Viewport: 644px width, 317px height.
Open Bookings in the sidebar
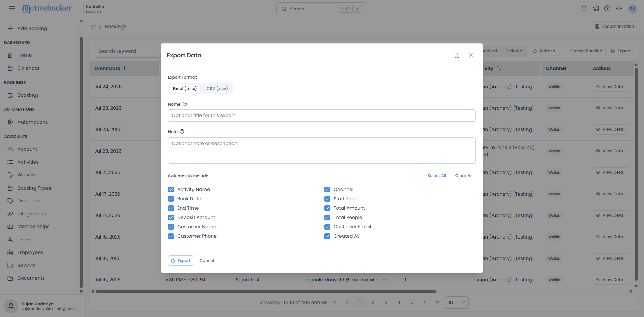point(28,95)
